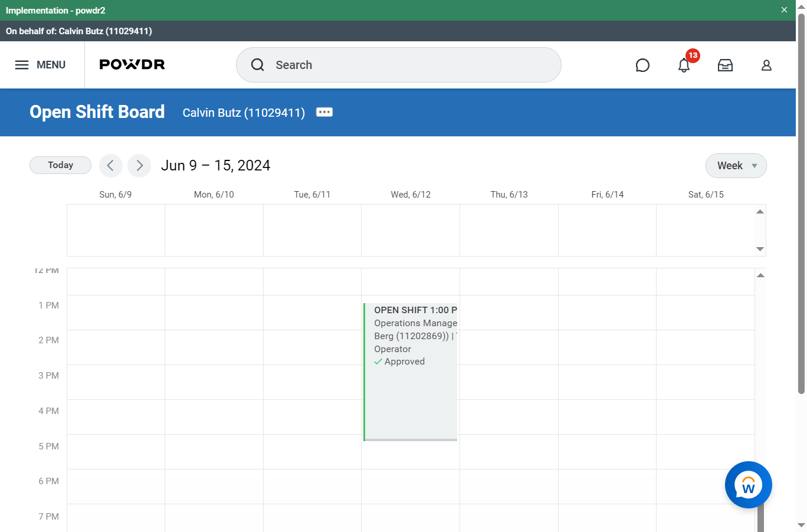Open the Workday assistant chat bubble

point(749,485)
